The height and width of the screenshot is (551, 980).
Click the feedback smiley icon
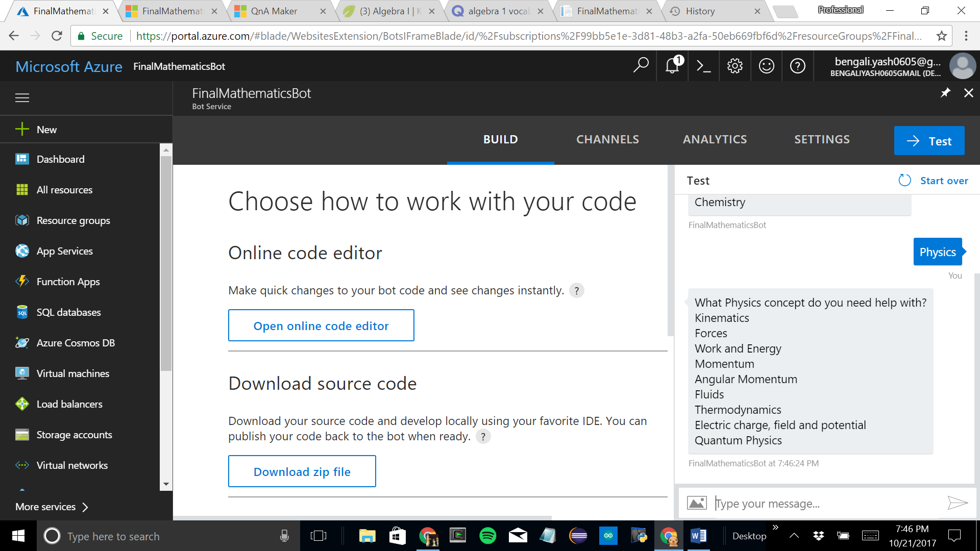click(766, 66)
